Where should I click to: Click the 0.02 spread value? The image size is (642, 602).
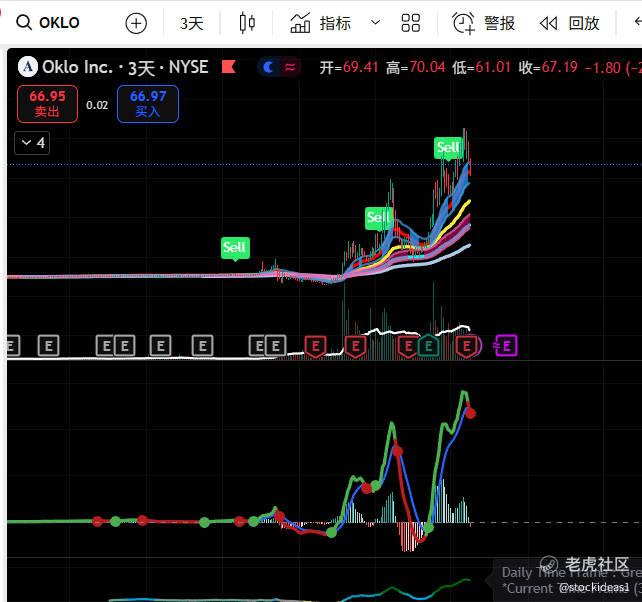click(x=97, y=105)
